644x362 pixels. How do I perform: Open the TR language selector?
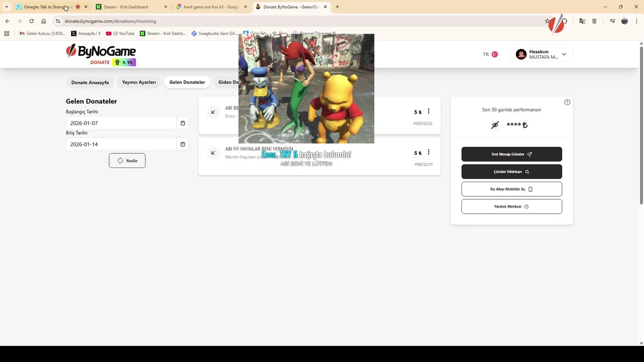(x=490, y=54)
